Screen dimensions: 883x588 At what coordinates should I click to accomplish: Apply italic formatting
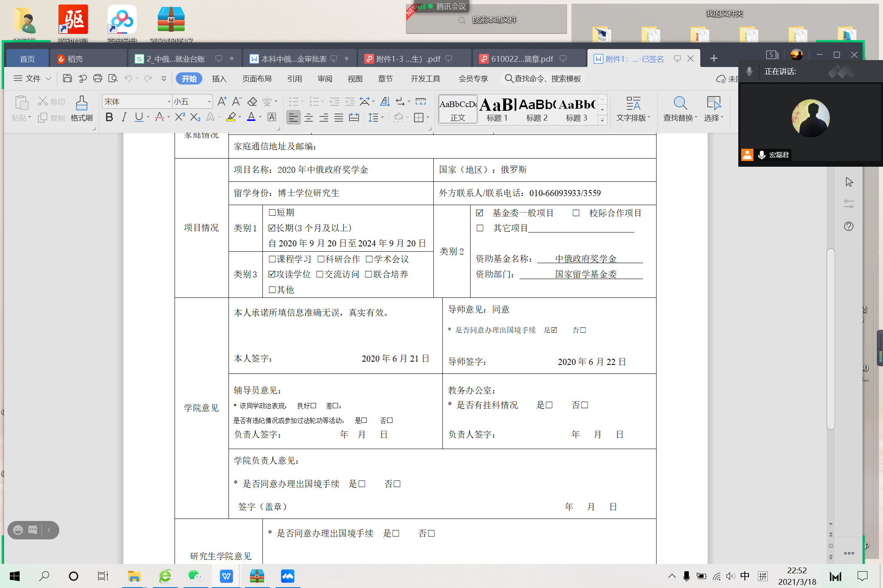[124, 117]
